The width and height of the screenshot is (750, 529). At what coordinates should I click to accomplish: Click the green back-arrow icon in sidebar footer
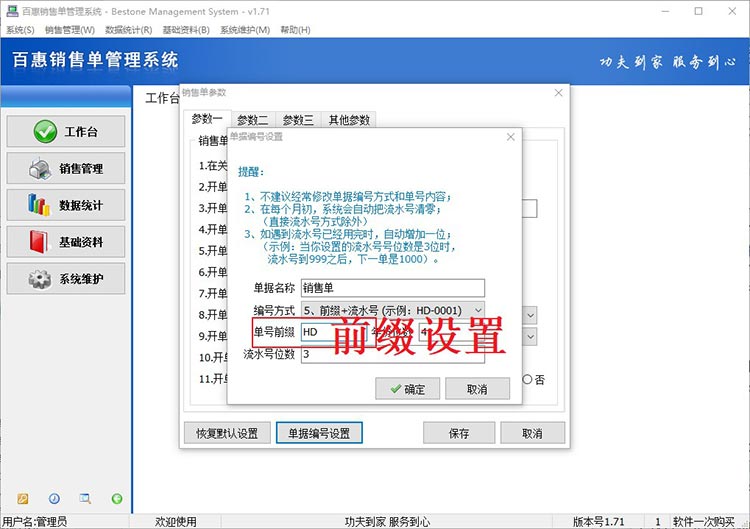coord(117,499)
